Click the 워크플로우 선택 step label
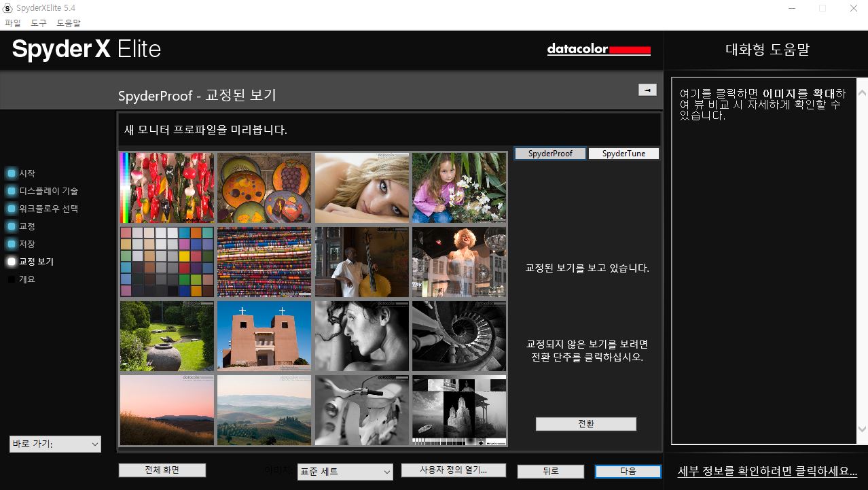This screenshot has width=868, height=490. [48, 209]
